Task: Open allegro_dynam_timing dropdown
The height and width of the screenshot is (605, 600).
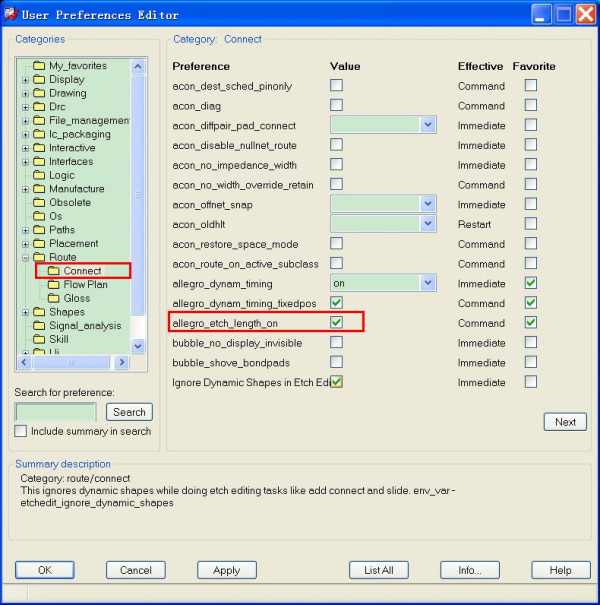Action: (x=428, y=283)
